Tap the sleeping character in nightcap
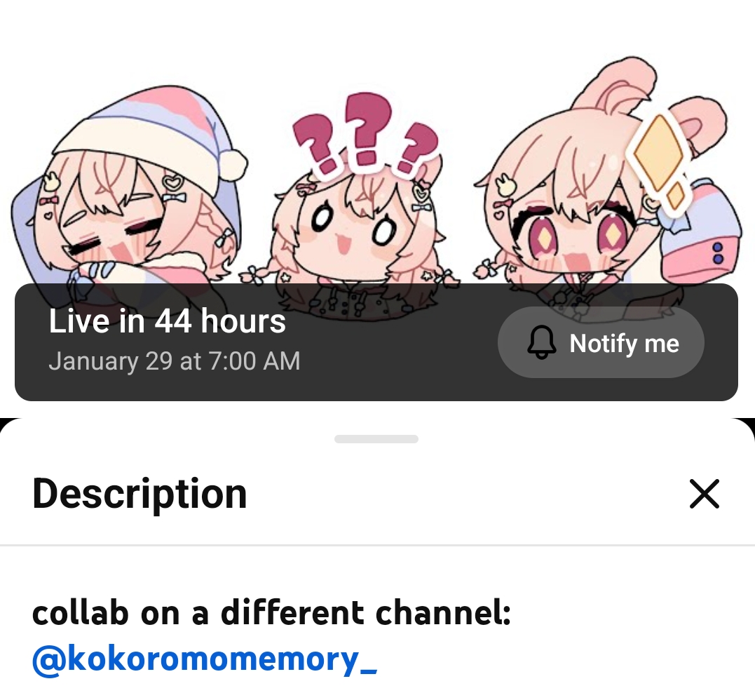This screenshot has width=755, height=700. [x=130, y=193]
